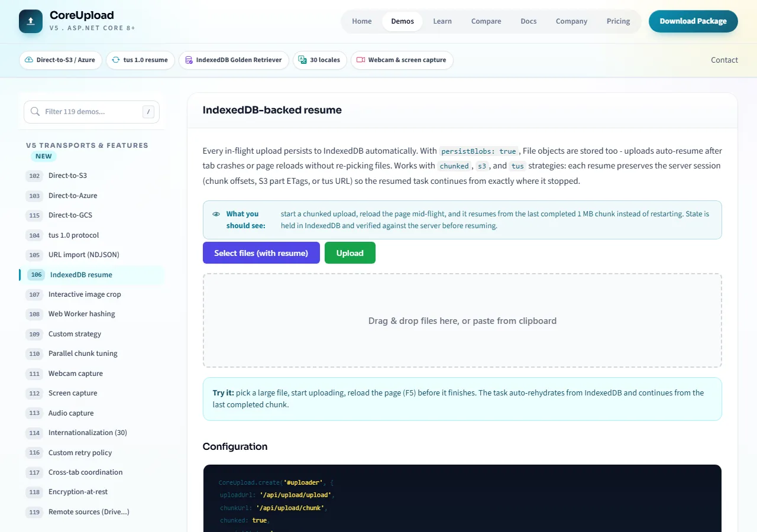Click the V5 TRANSPORTS & FEATURES heading
This screenshot has height=532, width=757.
pyautogui.click(x=87, y=145)
